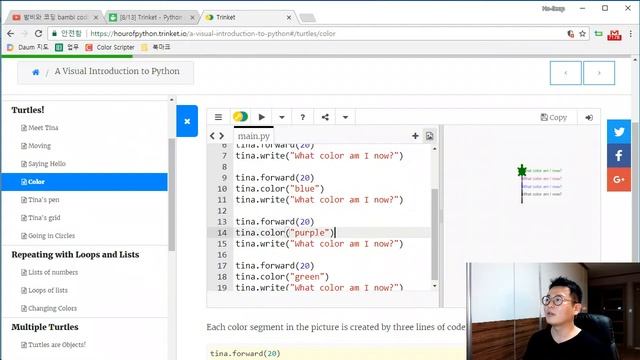Run the code with the play button
This screenshot has width=640, height=360.
pyautogui.click(x=262, y=117)
